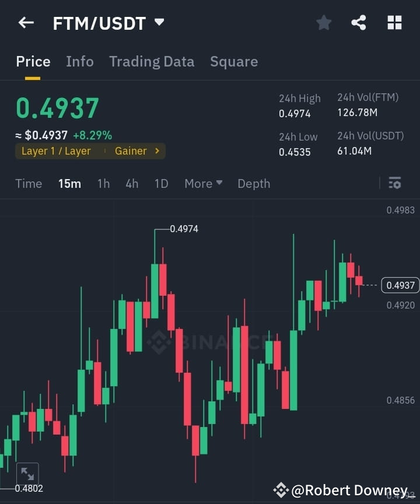Switch to the Trading Data tab
This screenshot has height=504, width=420.
click(x=152, y=61)
